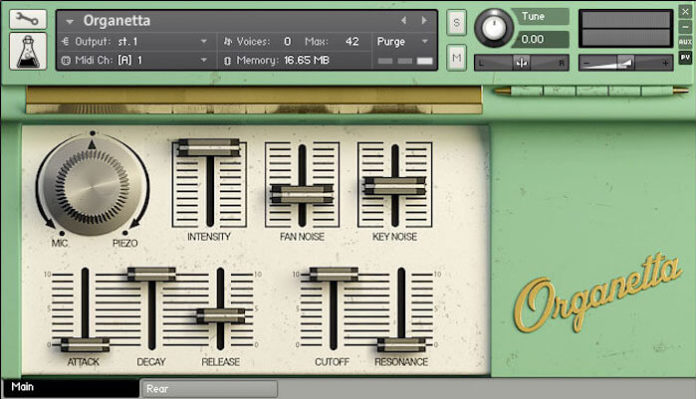This screenshot has height=399, width=696.
Task: Click the PIEZO label under knob
Action: point(125,243)
